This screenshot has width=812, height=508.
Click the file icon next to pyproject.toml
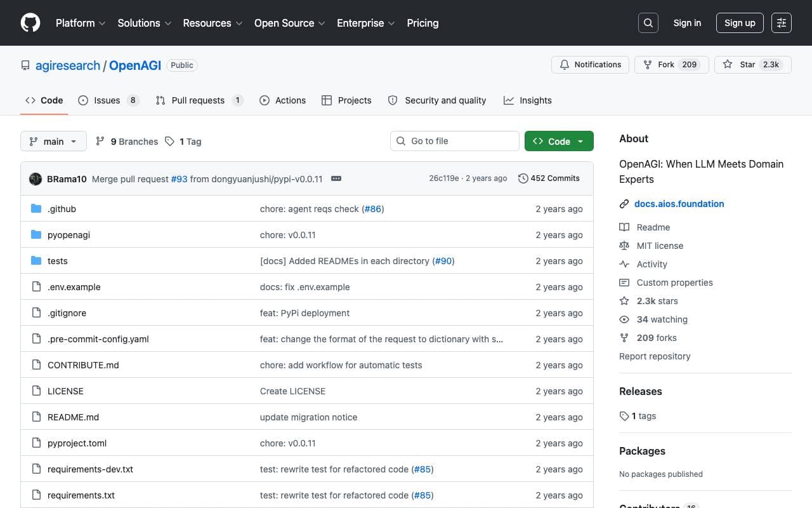tap(36, 443)
